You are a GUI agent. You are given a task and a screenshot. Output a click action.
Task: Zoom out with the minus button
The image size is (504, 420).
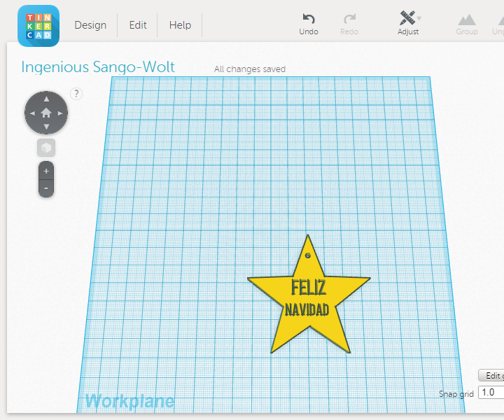(x=46, y=188)
